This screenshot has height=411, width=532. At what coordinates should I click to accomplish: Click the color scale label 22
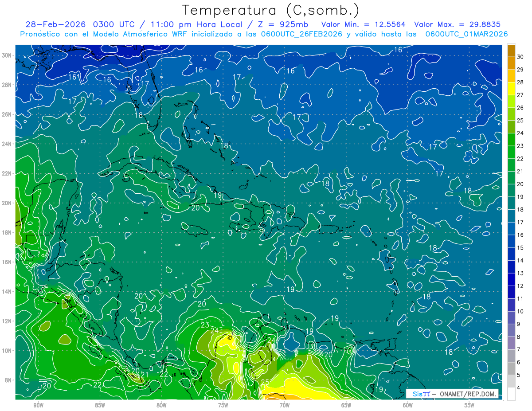520,159
